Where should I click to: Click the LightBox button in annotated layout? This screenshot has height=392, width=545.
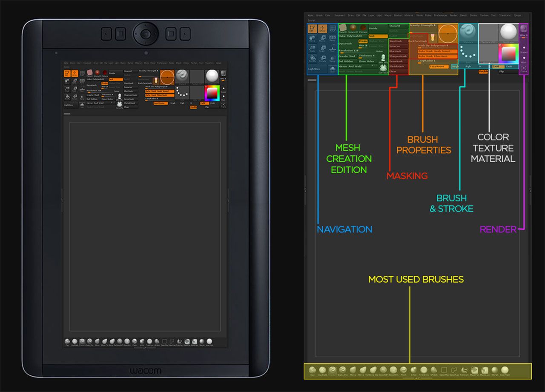point(318,69)
